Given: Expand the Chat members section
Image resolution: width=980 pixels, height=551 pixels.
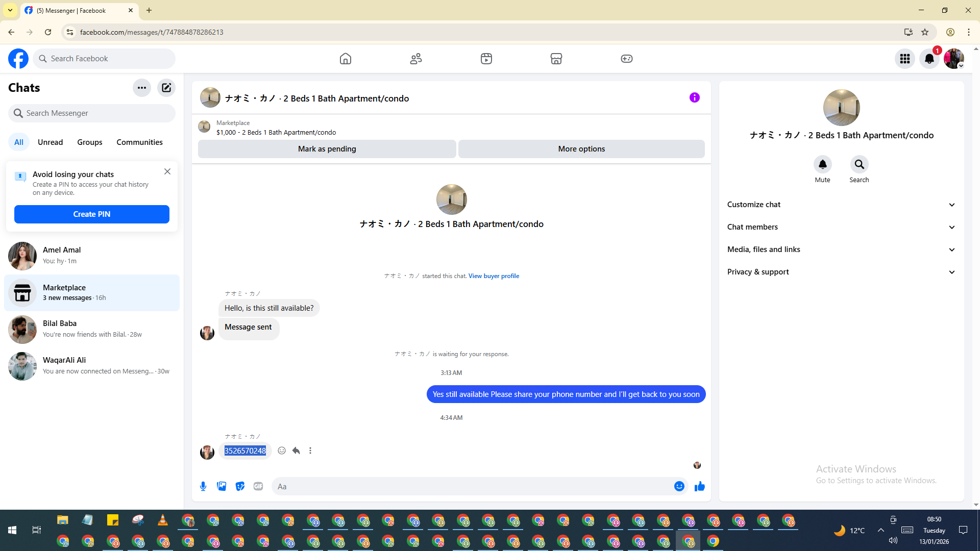Looking at the screenshot, I should (x=841, y=227).
